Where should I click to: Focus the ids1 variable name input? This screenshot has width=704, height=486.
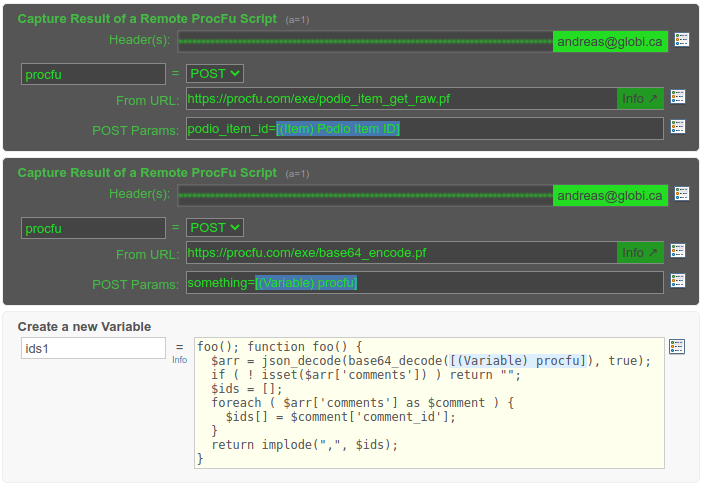[x=93, y=348]
